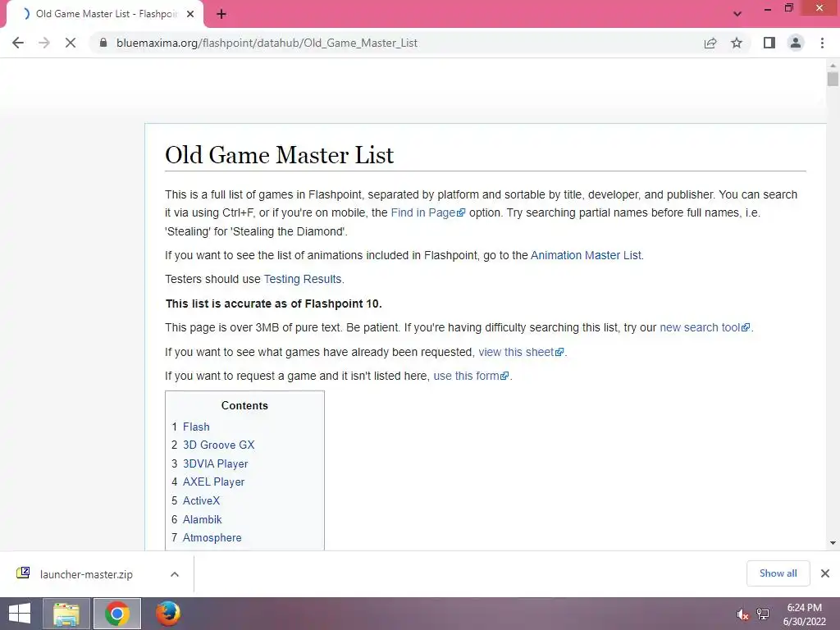Screen dimensions: 840x630
Task: Jump to the 3DVIA Player section
Action: 216,464
